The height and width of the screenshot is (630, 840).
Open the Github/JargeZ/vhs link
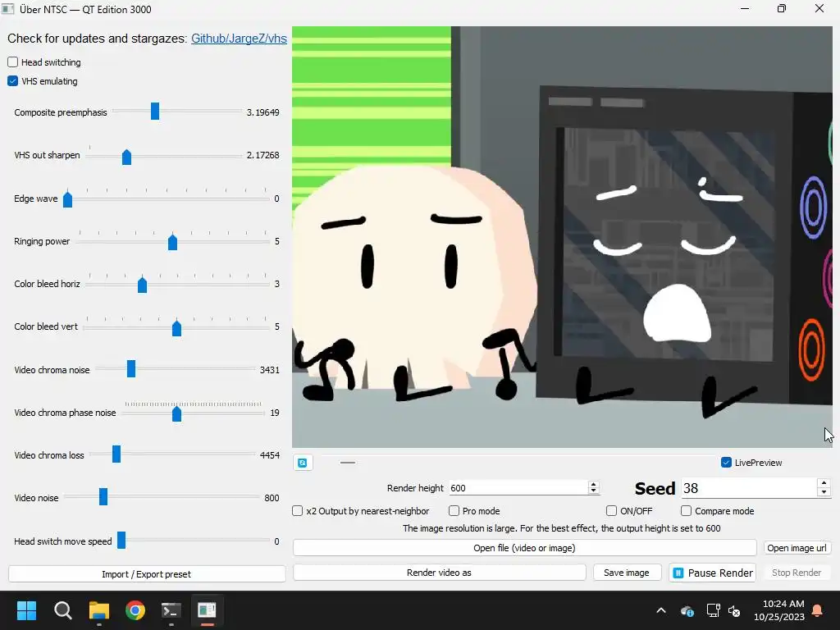pyautogui.click(x=239, y=39)
